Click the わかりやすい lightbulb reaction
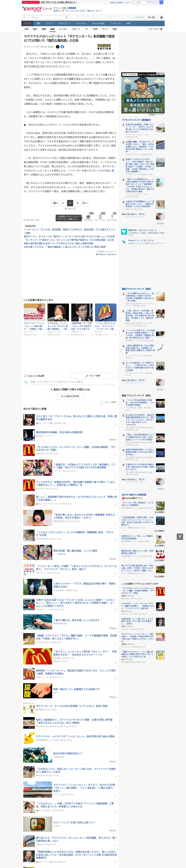Image resolution: width=186 pixels, height=868 pixels. [100, 217]
